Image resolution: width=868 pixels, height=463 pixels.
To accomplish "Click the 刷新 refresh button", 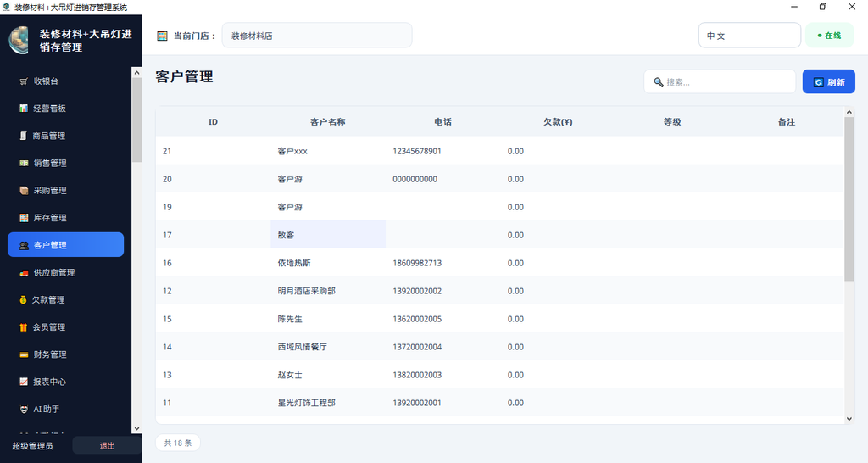I will [x=829, y=82].
